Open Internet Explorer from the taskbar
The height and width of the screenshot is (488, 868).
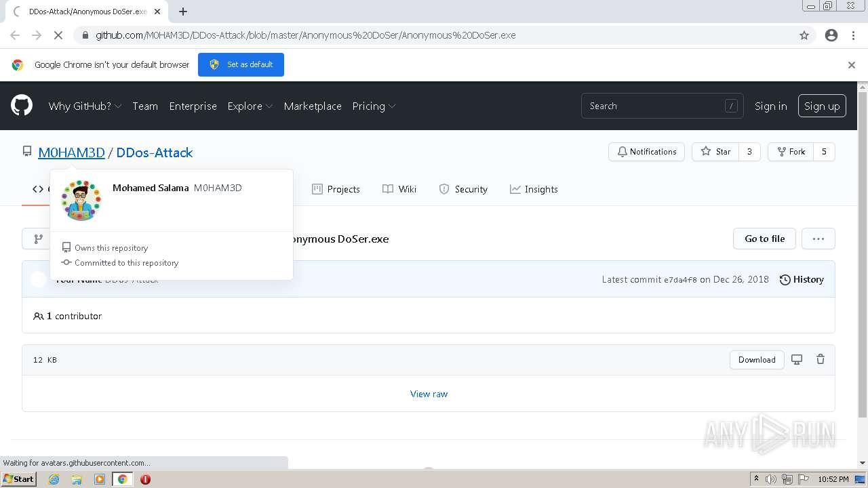(x=54, y=479)
